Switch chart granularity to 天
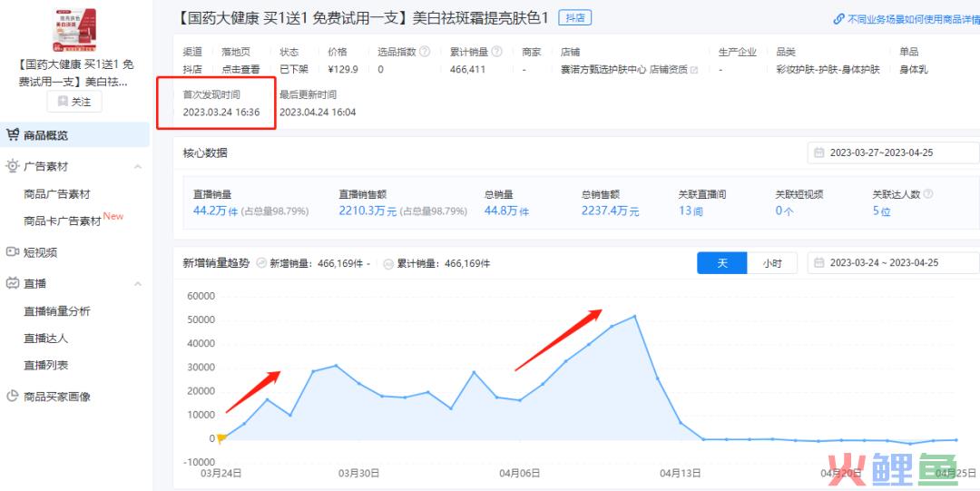The height and width of the screenshot is (491, 980). pyautogui.click(x=722, y=263)
